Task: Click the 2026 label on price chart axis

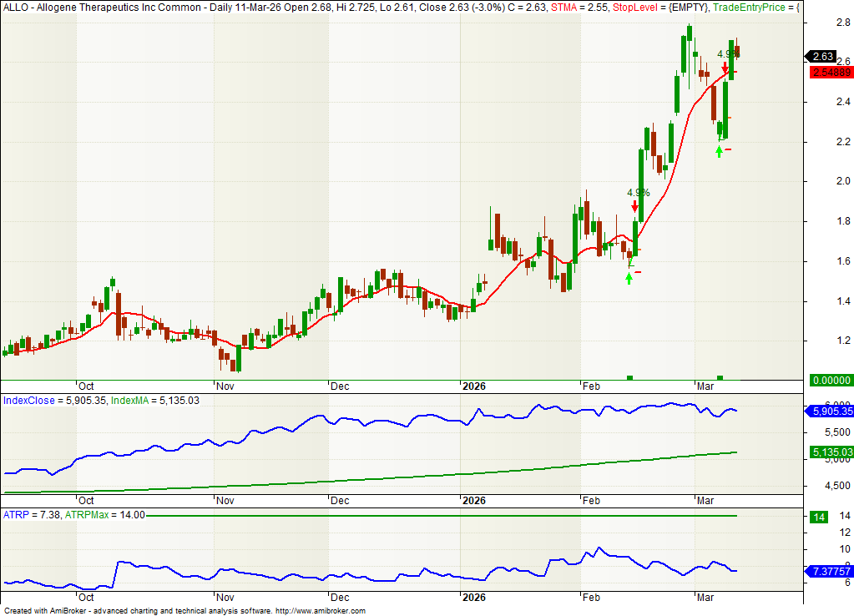Action: tap(474, 387)
